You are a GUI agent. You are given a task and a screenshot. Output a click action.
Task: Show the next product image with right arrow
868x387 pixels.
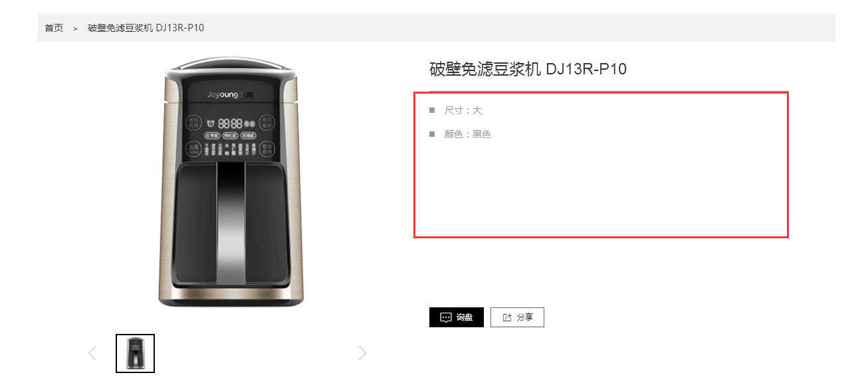coord(362,353)
